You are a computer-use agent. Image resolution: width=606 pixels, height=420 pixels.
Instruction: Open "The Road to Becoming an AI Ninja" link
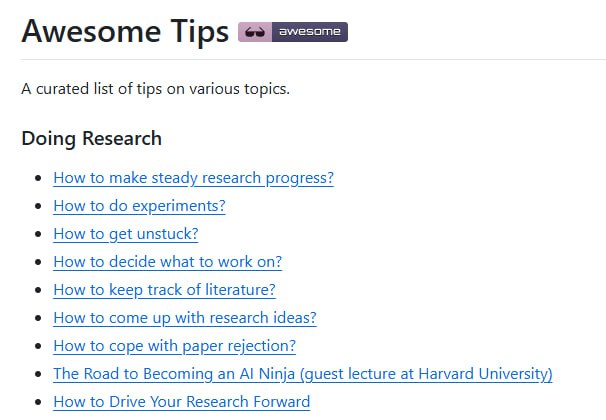pyautogui.click(x=302, y=374)
